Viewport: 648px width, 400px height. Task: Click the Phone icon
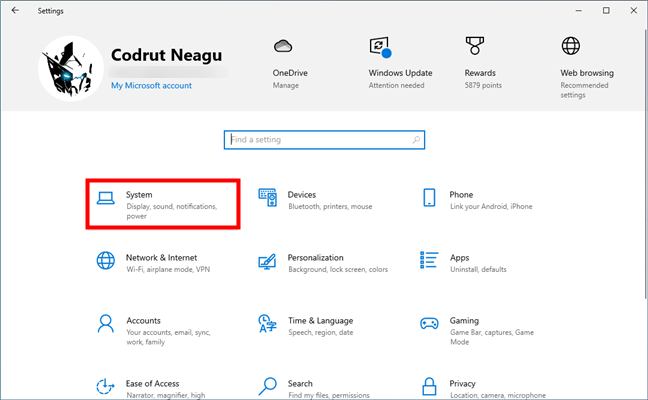pyautogui.click(x=429, y=198)
